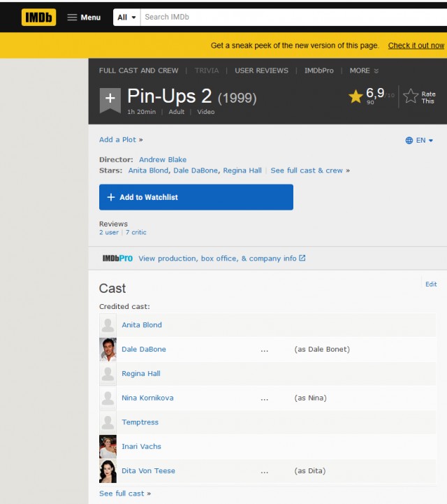Open director Andrew Blake's page
Viewport: 447px width, 504px height.
pos(163,159)
